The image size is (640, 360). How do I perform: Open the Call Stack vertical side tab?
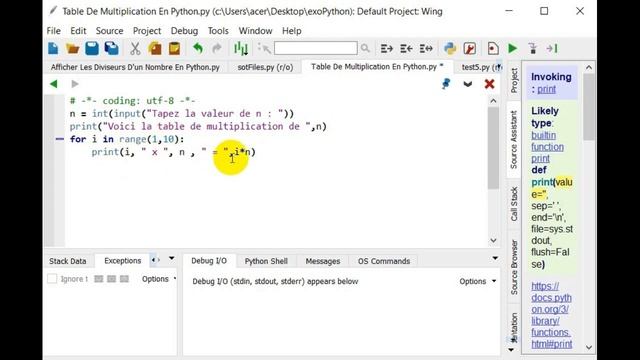(x=514, y=204)
